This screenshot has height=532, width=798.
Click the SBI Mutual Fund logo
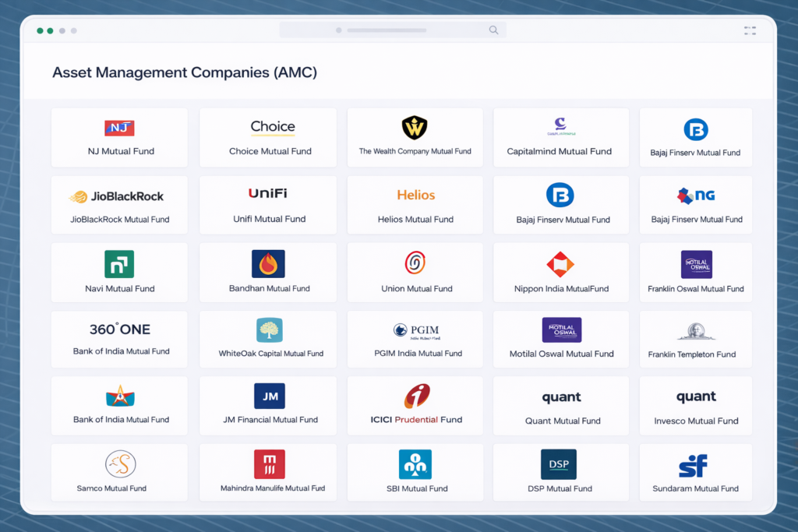(415, 464)
